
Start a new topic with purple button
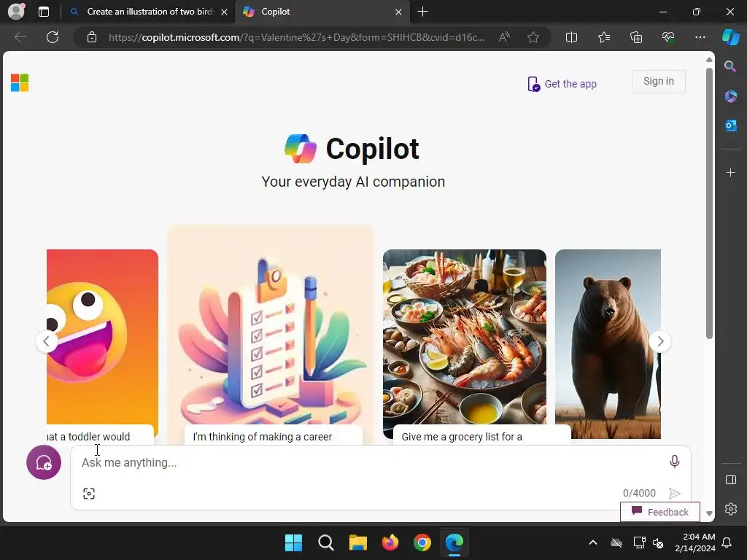(44, 462)
